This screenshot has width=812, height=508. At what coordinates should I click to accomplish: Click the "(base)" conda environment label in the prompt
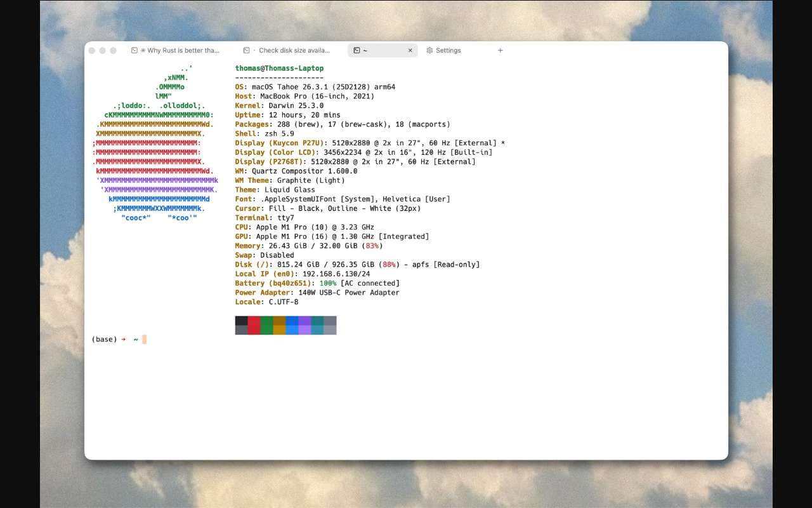pyautogui.click(x=104, y=340)
